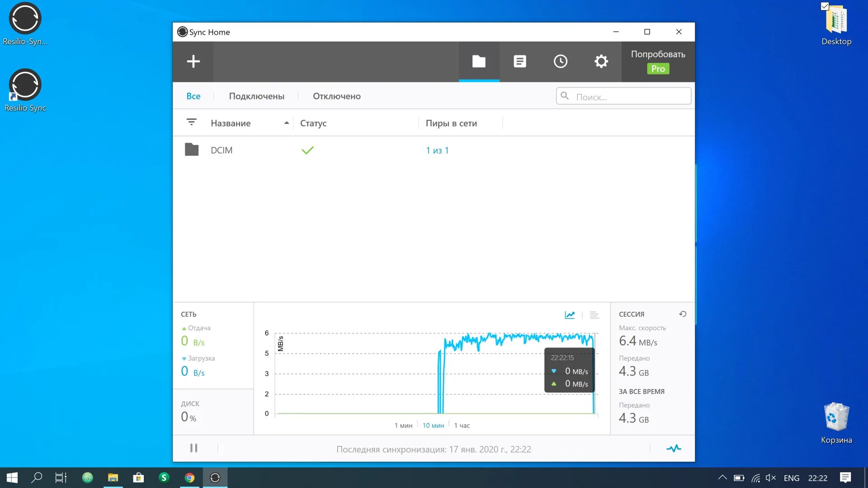Open the My Devices list icon
Viewport: 868px width, 488px height.
point(520,61)
